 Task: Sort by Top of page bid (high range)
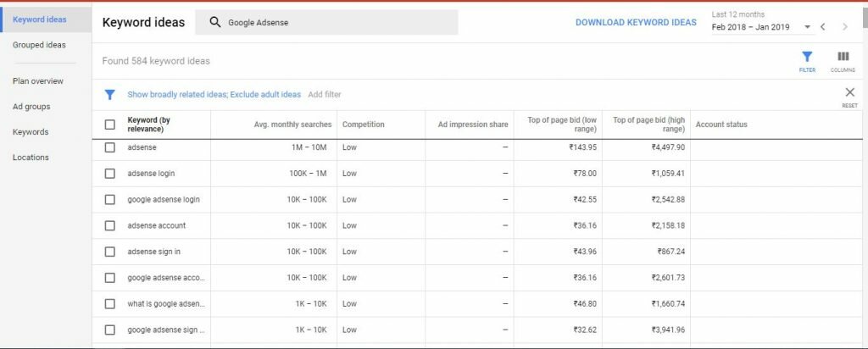coord(648,125)
